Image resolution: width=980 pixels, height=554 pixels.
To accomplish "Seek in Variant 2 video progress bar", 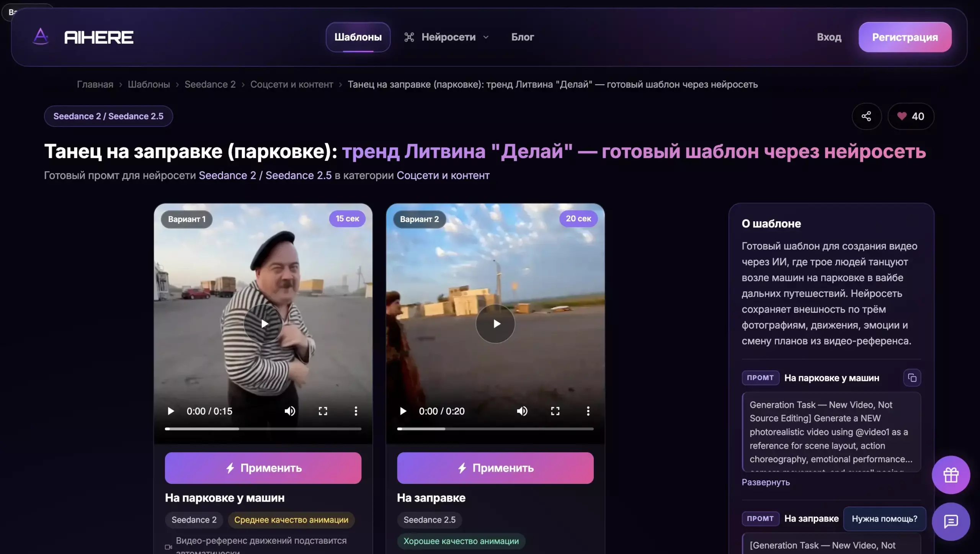I will (495, 429).
